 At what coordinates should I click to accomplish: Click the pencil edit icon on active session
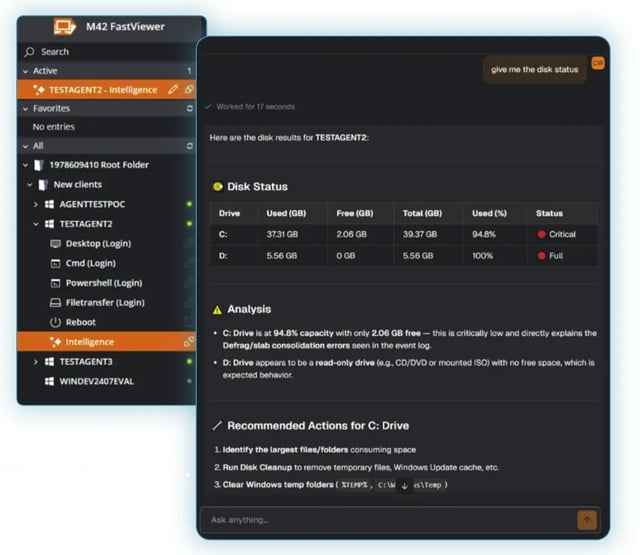click(173, 89)
